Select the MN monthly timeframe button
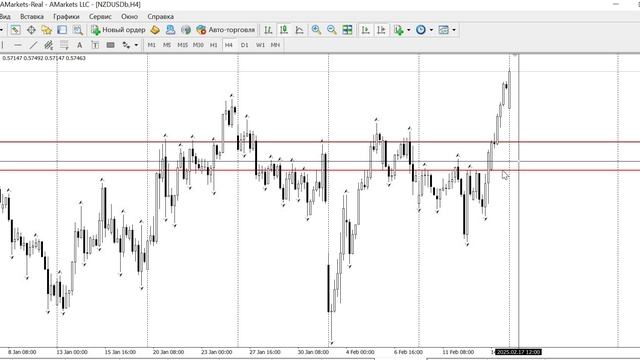Viewport: 640px width, 360px height. (276, 45)
